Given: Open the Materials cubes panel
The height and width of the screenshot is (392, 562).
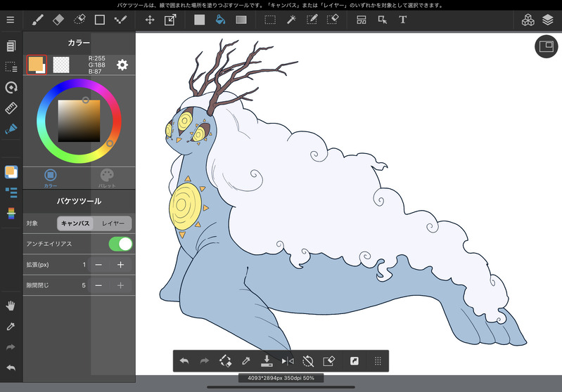Looking at the screenshot, I should click(528, 20).
